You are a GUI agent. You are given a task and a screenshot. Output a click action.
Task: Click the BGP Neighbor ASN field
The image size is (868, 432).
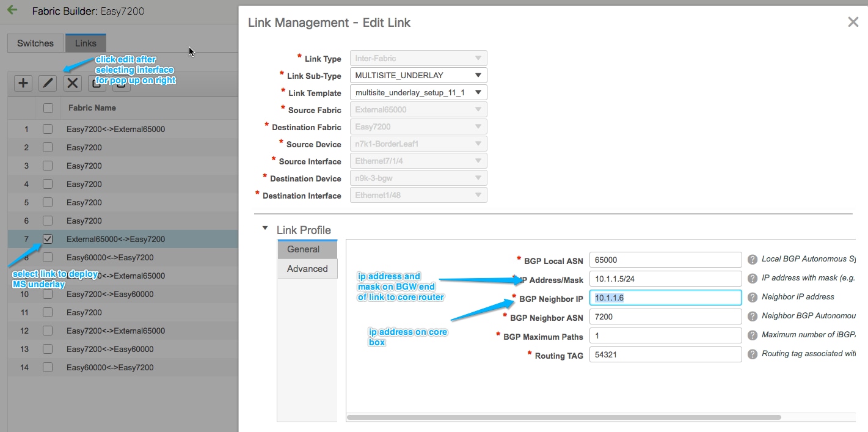coord(665,317)
